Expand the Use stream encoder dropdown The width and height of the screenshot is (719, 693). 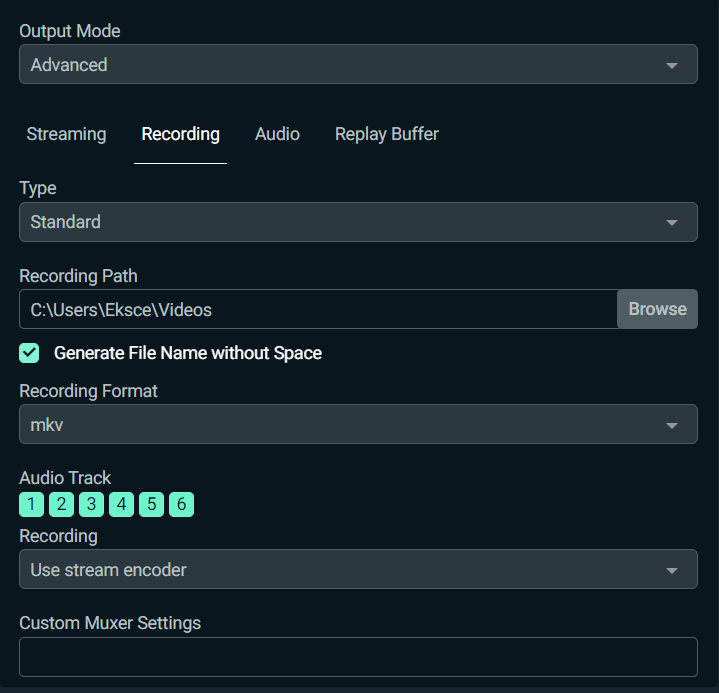click(x=358, y=569)
